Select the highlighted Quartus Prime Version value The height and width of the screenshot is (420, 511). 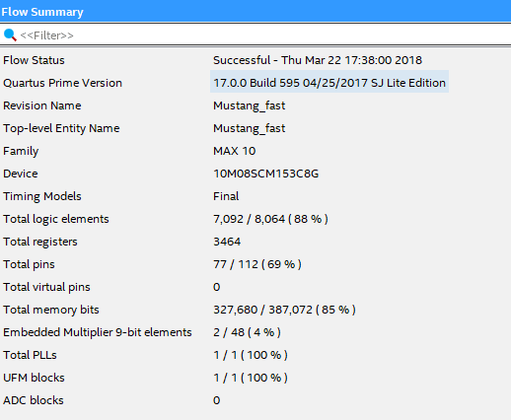[329, 83]
